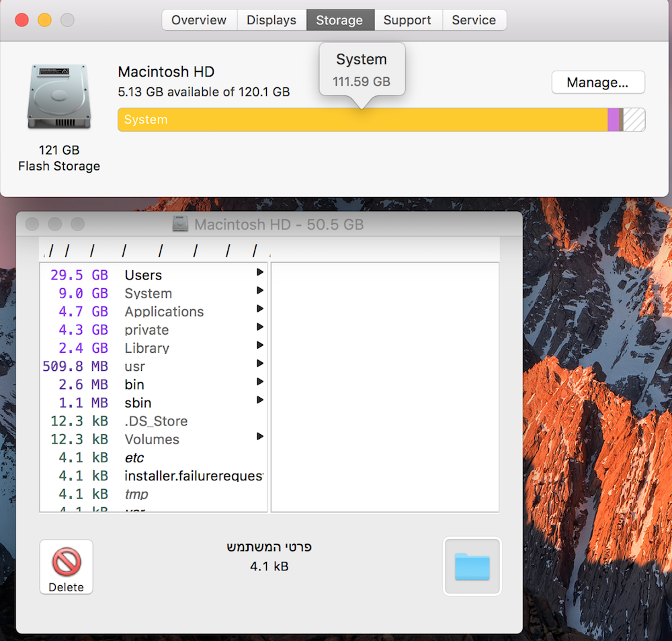Open the Service tab
The height and width of the screenshot is (641, 672).
coord(474,20)
